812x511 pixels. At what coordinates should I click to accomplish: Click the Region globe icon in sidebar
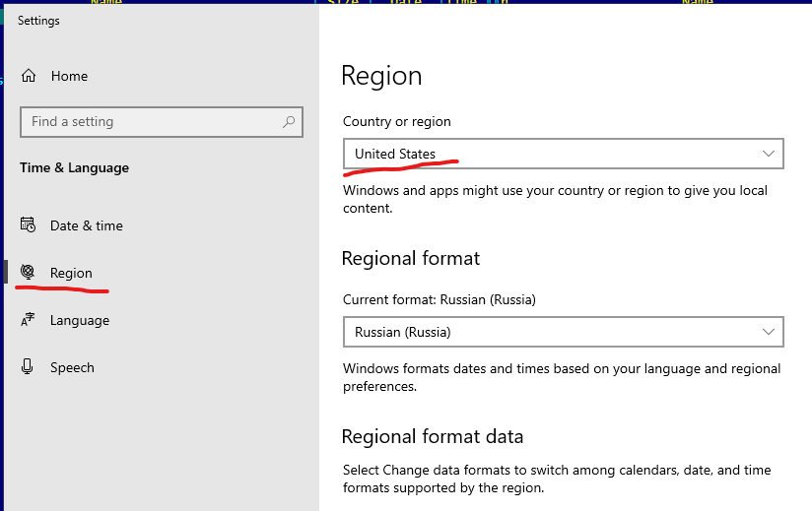point(28,272)
